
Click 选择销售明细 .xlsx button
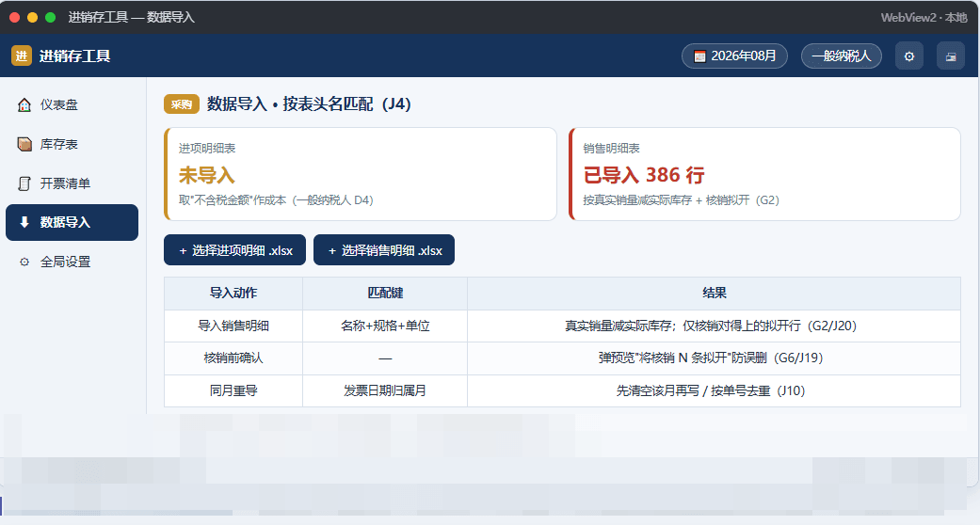pyautogui.click(x=384, y=250)
